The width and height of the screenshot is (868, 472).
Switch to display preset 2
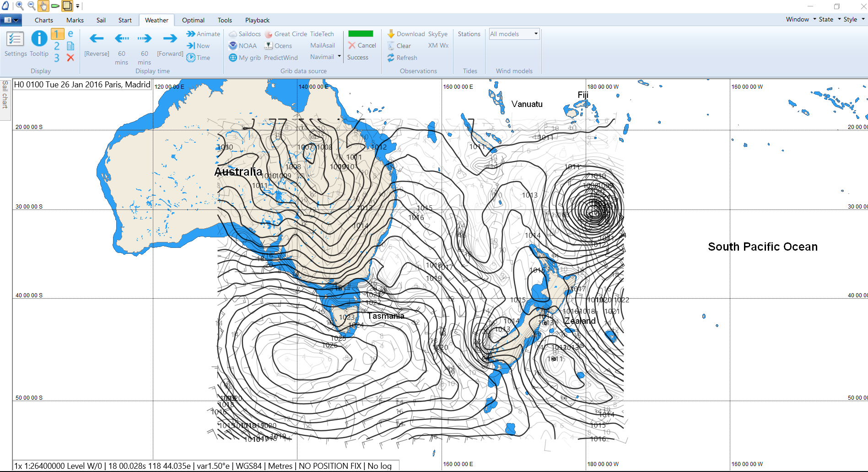click(x=57, y=46)
